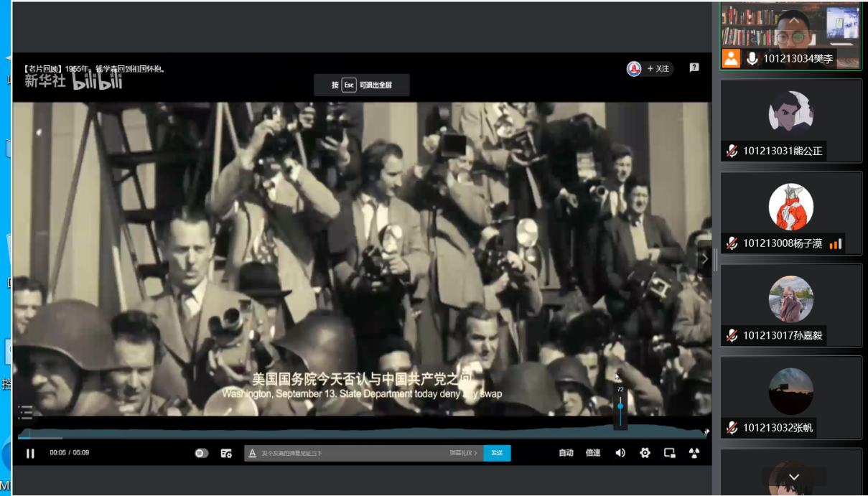
Task: Open the 弹幕礼仪 etiquette link
Action: pyautogui.click(x=464, y=453)
